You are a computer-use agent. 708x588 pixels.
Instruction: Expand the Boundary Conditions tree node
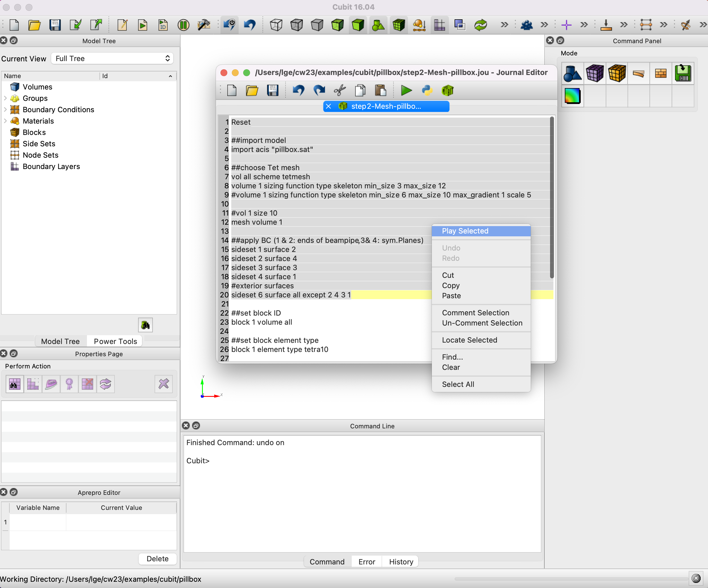click(5, 110)
